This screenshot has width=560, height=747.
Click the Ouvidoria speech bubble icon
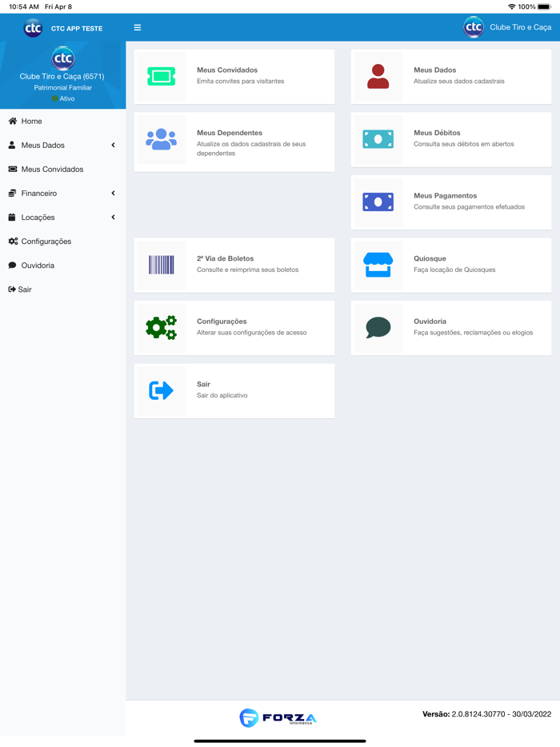coord(378,328)
